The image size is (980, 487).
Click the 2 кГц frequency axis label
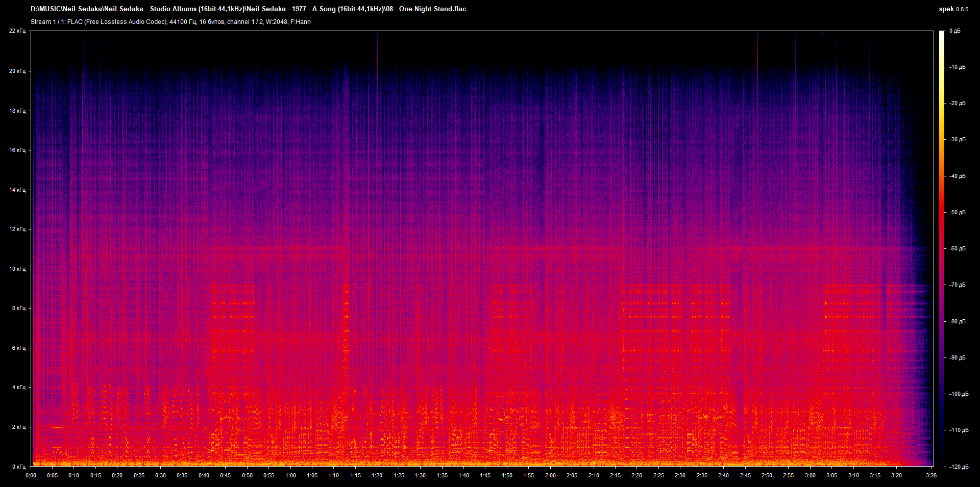coord(19,427)
